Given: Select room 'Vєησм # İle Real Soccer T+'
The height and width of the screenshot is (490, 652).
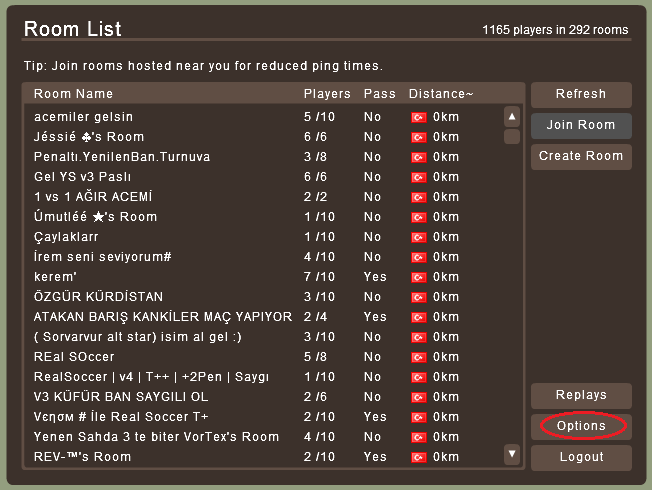Looking at the screenshot, I should 264,417.
